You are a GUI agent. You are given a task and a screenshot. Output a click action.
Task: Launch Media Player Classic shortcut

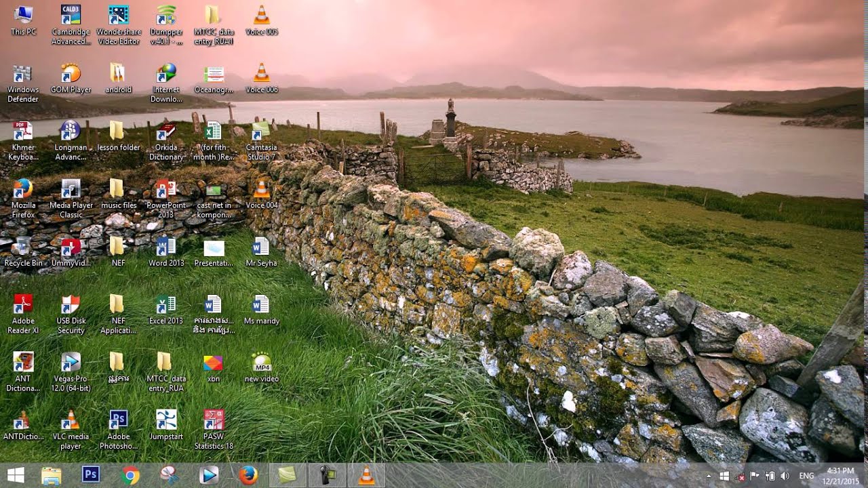(x=71, y=199)
